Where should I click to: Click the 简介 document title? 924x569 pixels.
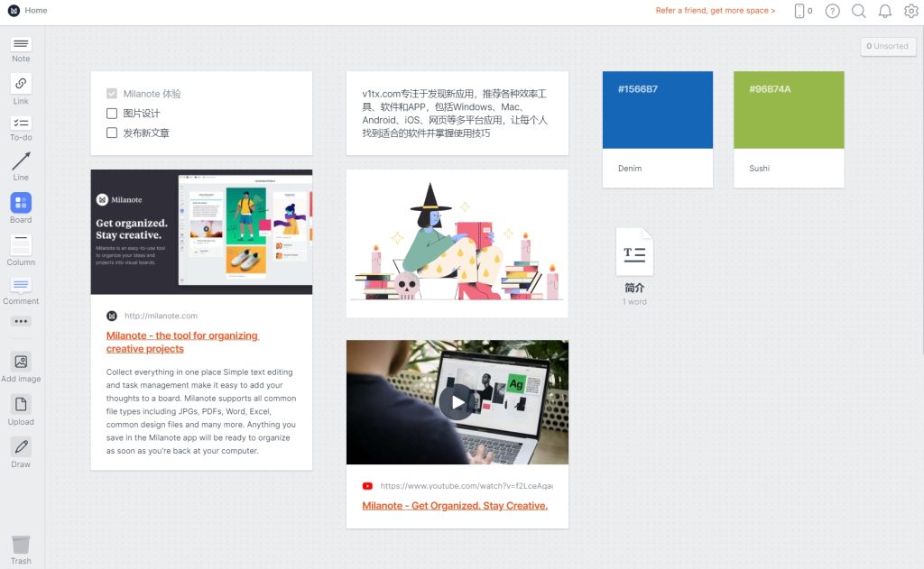(634, 288)
